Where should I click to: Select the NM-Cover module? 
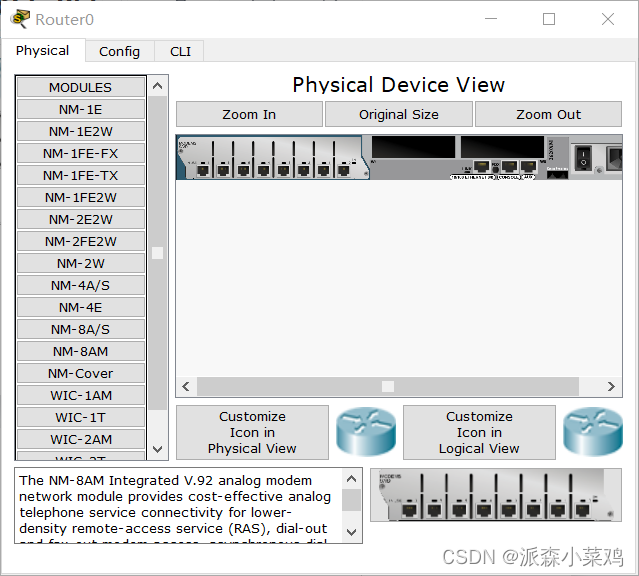point(81,373)
